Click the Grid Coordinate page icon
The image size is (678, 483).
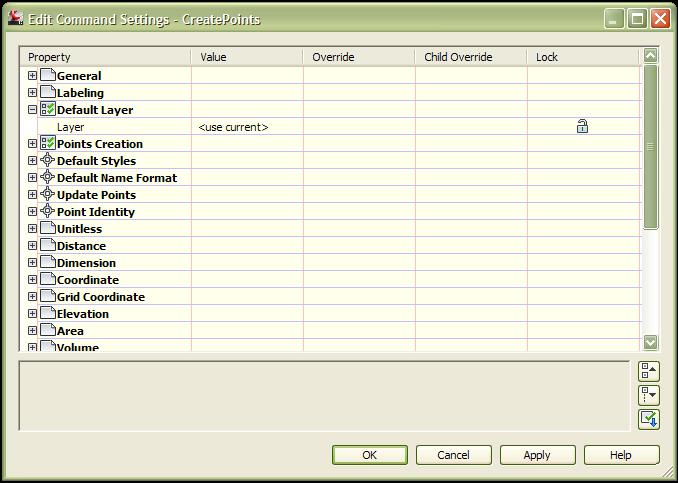(x=48, y=296)
